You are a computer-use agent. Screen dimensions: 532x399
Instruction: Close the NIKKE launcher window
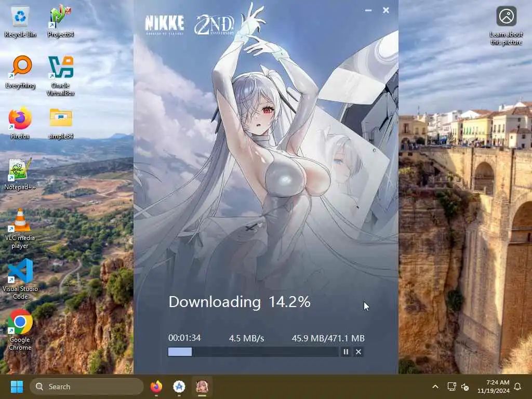click(386, 10)
